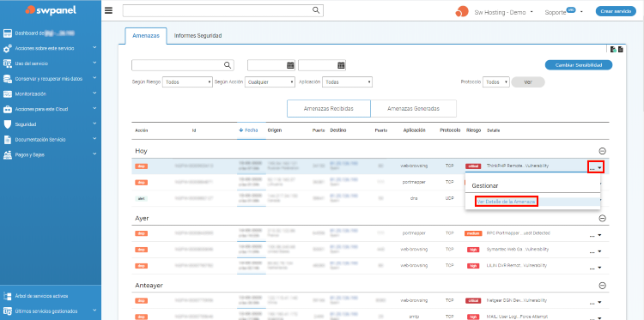The image size is (644, 320).
Task: Open the hamburger menu icon
Action: (108, 10)
